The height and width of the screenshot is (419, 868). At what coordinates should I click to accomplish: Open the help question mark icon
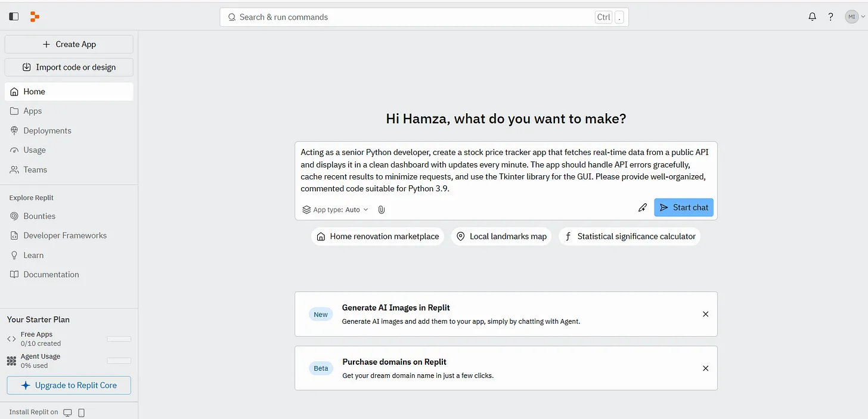pos(830,17)
